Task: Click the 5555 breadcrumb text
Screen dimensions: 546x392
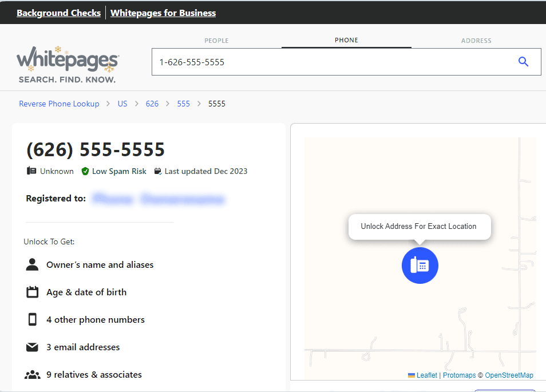Action: click(x=217, y=104)
